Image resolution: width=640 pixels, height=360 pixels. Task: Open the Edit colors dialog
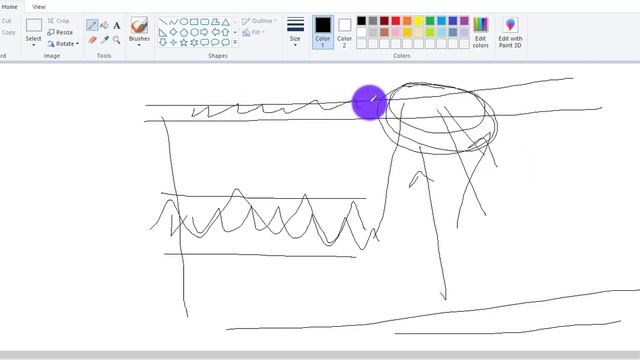(x=480, y=33)
